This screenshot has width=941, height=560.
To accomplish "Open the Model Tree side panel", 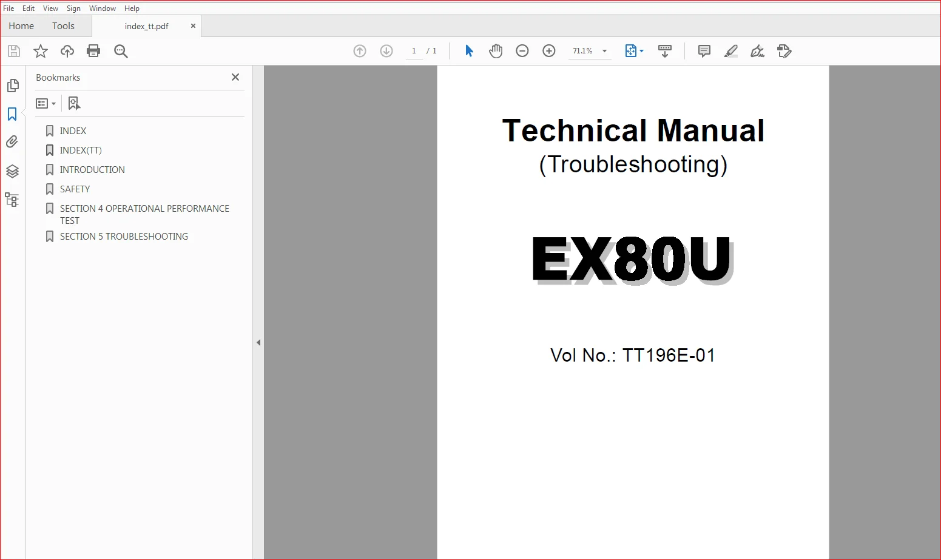I will pyautogui.click(x=12, y=200).
